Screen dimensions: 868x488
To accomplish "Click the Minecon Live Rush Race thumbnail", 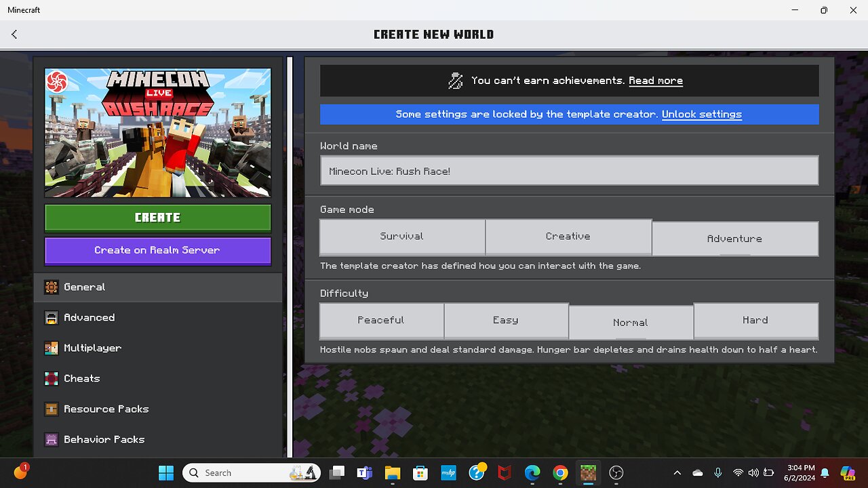I will pos(158,133).
